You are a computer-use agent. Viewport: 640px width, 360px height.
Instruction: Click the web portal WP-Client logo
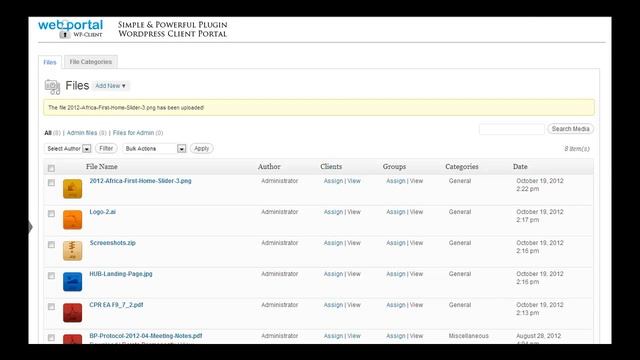point(70,29)
